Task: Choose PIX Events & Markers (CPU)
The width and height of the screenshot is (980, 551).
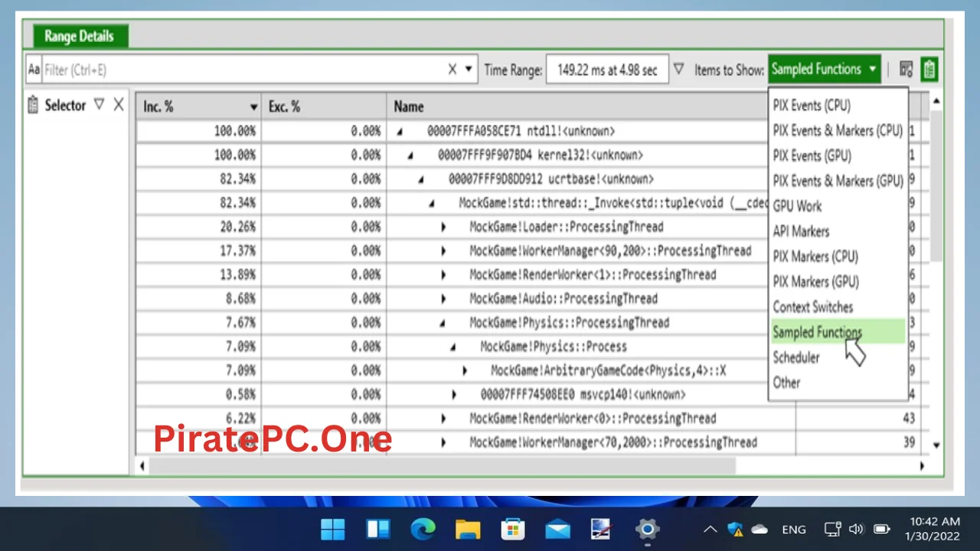Action: pos(838,130)
